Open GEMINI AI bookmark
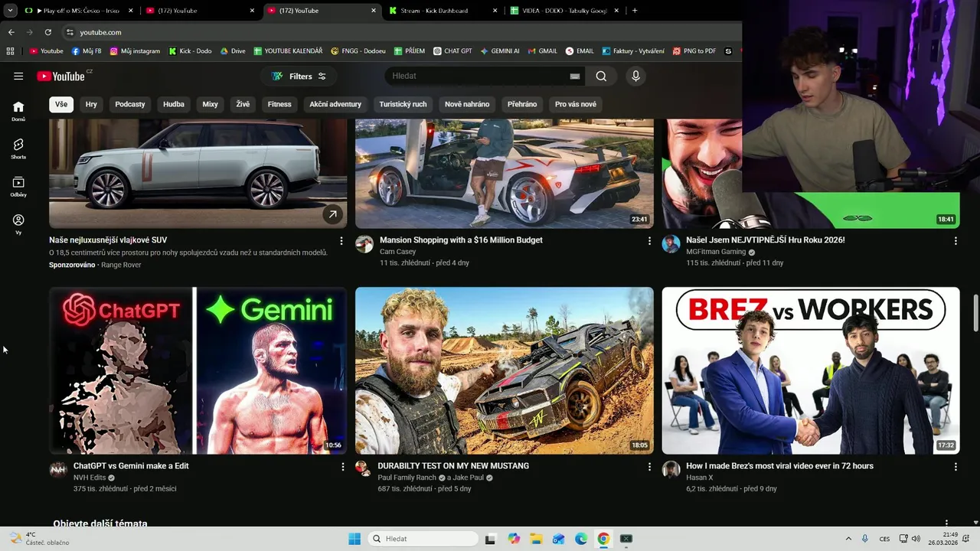 (500, 51)
